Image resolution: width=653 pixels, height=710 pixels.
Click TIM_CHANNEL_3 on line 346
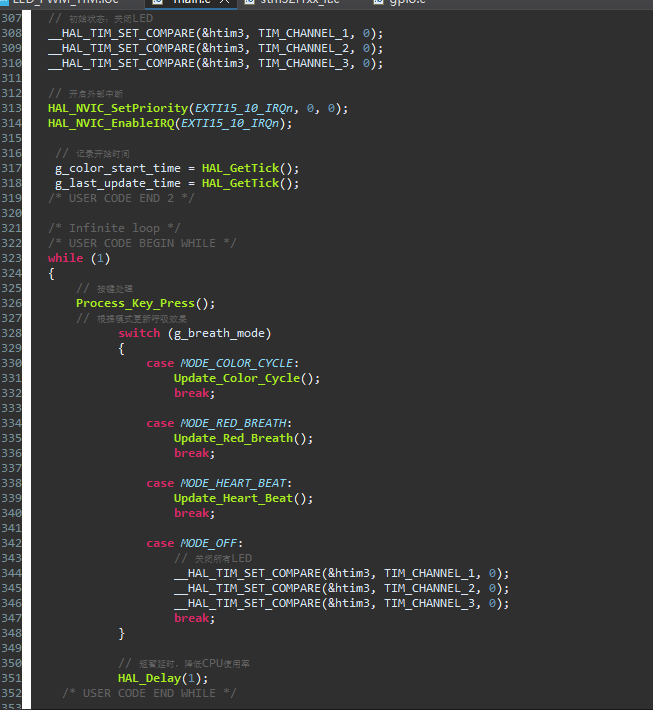[429, 603]
